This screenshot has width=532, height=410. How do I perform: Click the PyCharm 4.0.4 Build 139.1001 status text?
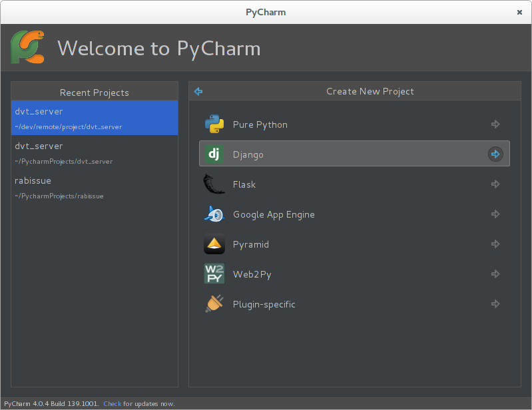pyautogui.click(x=51, y=403)
